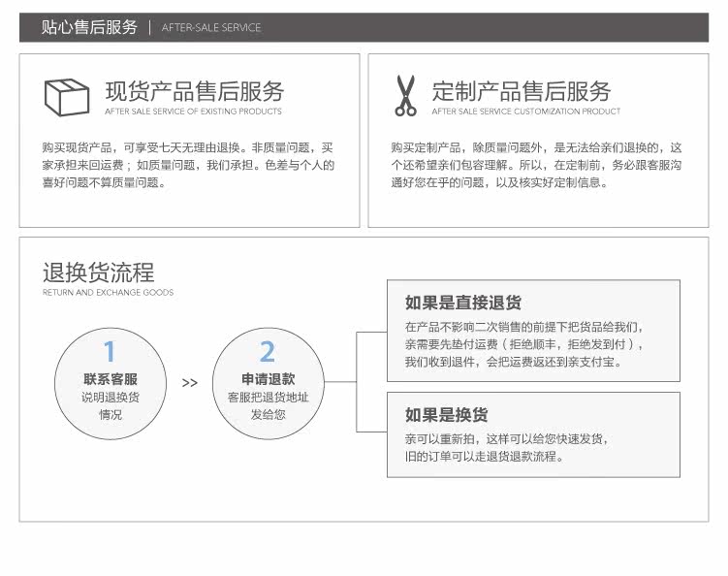The width and height of the screenshot is (728, 576).
Task: Click the paragraph about 七天无理由退换
Action: coord(188,165)
